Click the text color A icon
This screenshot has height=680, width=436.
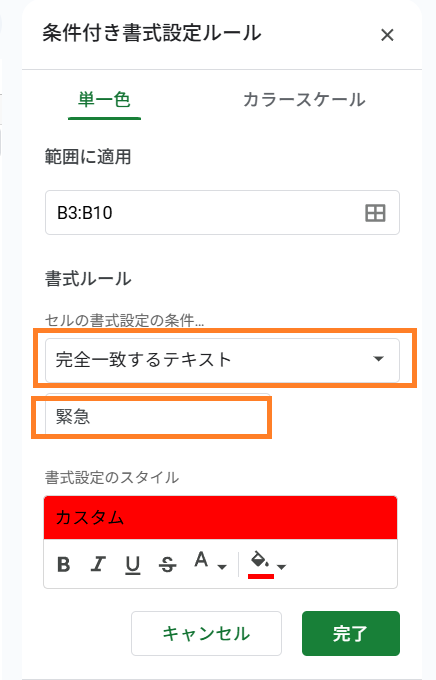201,560
